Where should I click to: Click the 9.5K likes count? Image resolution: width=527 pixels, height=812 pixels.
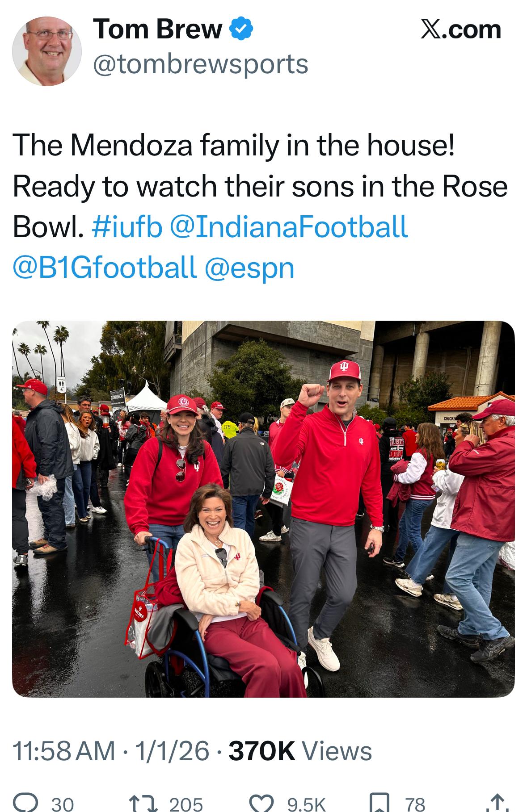click(x=306, y=804)
